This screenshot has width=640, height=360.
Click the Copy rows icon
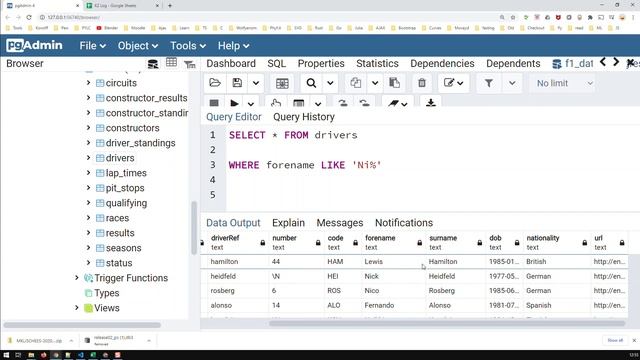356,83
